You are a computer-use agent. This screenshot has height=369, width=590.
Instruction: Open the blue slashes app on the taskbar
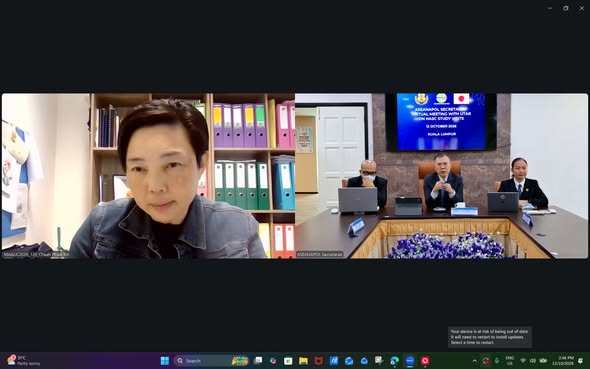coord(334,361)
